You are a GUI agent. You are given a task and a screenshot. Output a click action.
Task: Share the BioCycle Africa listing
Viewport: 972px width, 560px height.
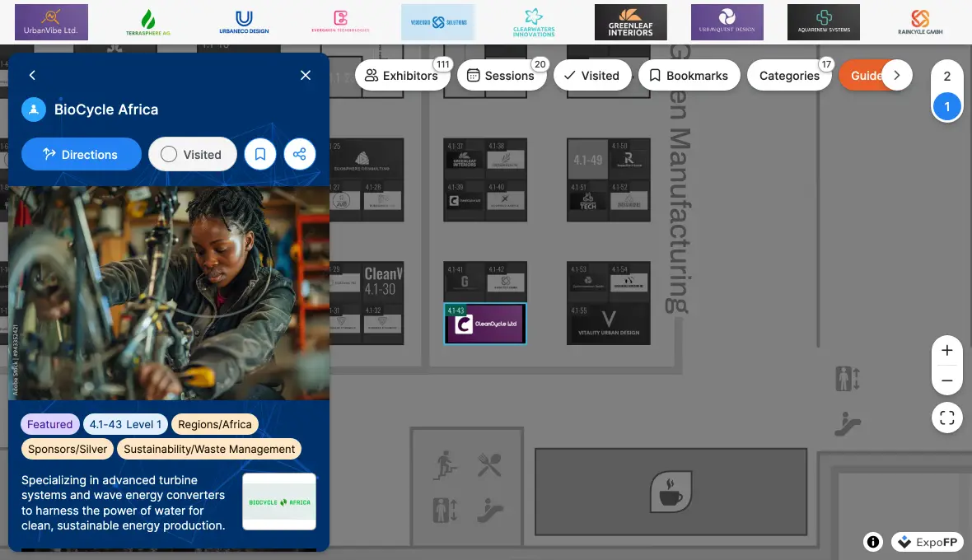coord(300,154)
